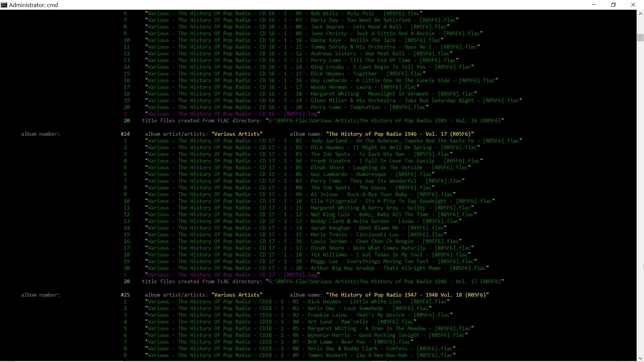Viewport: 644px width, 362px height.
Task: Click the Ella Fitzgerald track line
Action: [x=320, y=201]
